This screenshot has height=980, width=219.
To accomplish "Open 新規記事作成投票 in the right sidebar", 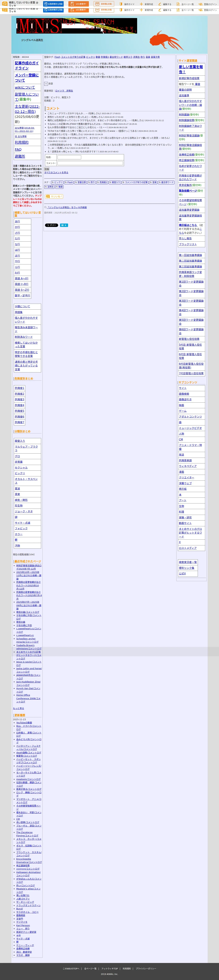I will (189, 78).
